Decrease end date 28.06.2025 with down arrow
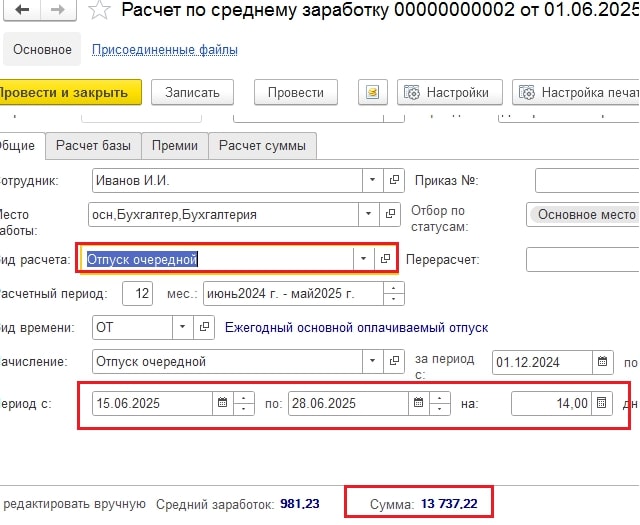This screenshot has height=525, width=640. [x=440, y=409]
